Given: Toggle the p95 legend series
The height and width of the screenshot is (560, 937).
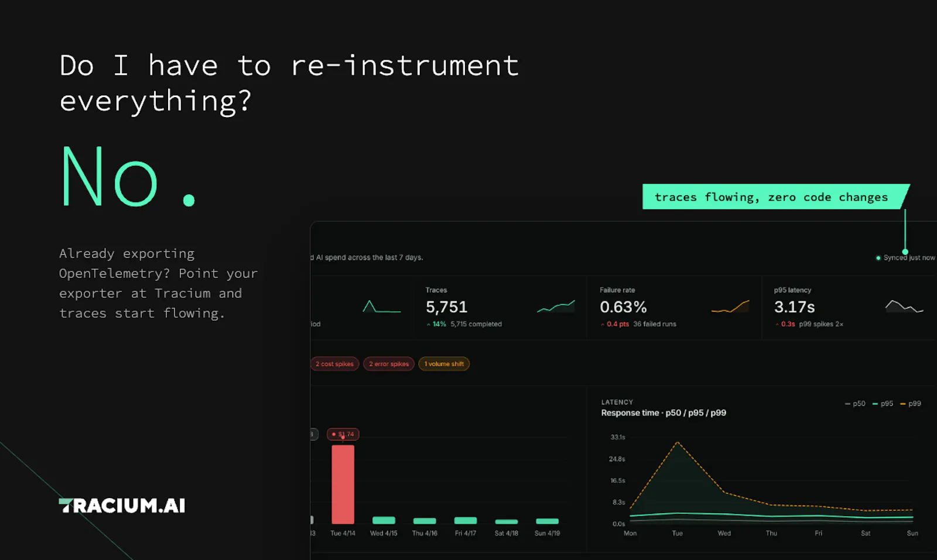Looking at the screenshot, I should point(883,404).
